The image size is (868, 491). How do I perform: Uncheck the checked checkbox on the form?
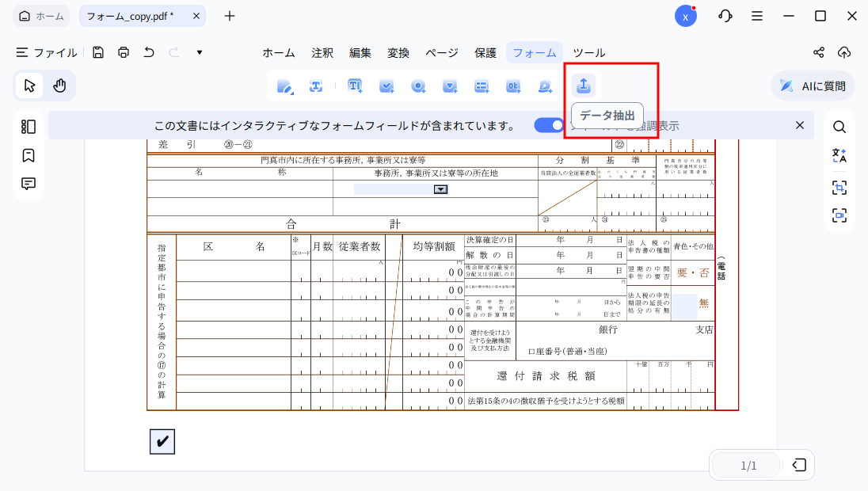[162, 442]
